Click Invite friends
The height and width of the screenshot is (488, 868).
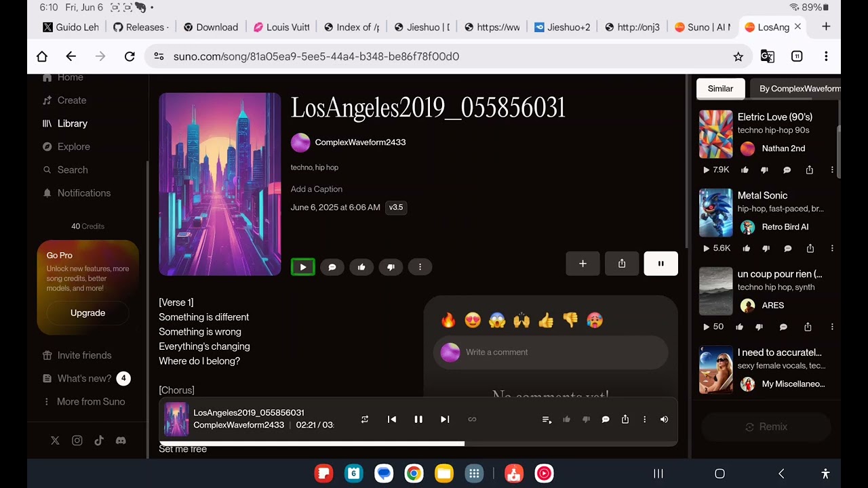[x=77, y=355]
